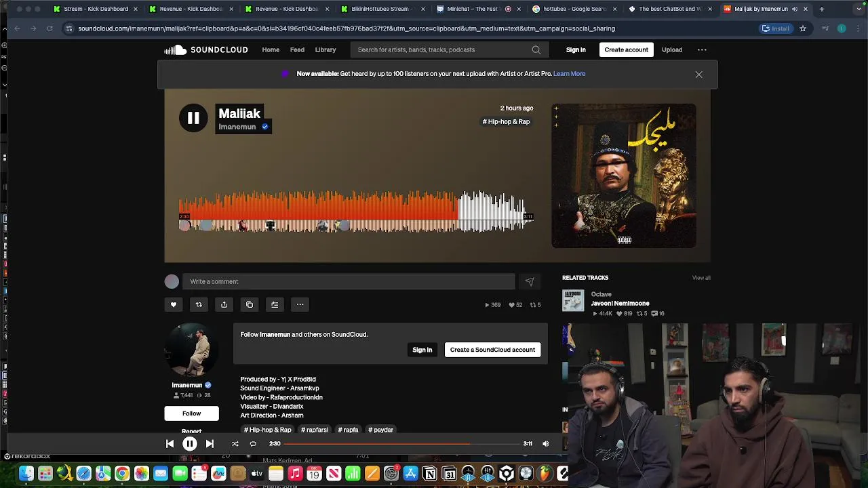
Task: Copy the track link with copy icon
Action: coord(250,304)
